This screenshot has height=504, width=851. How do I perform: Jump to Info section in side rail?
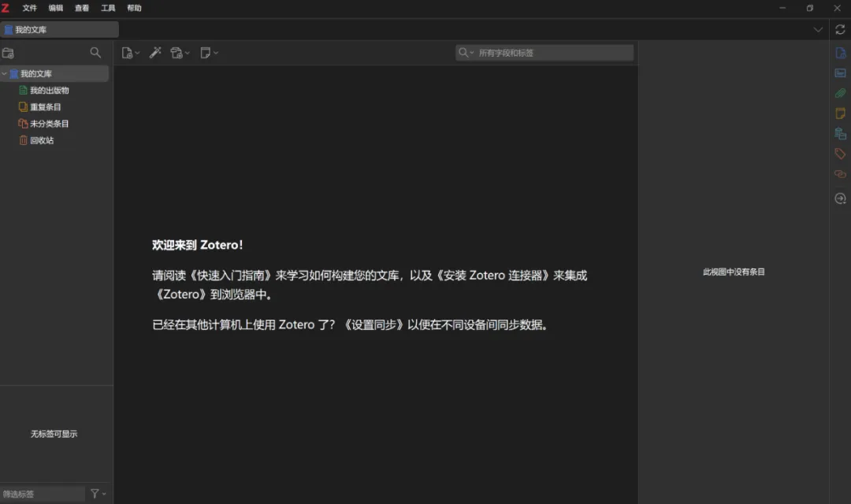(x=840, y=54)
